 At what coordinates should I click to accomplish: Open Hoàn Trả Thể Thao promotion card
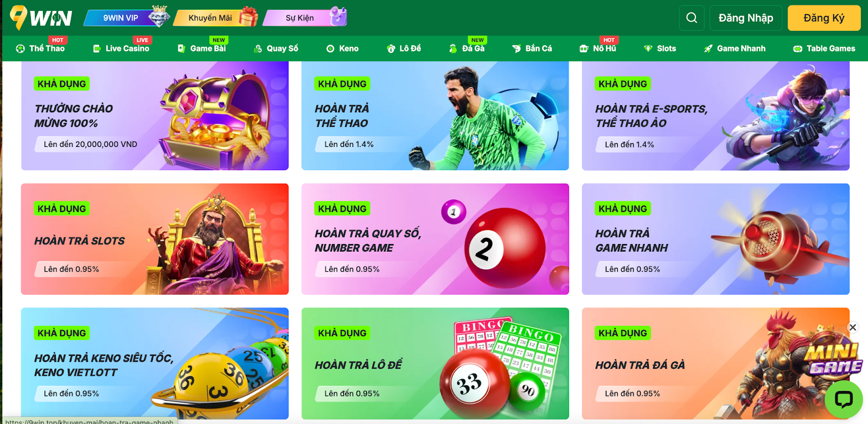point(435,115)
